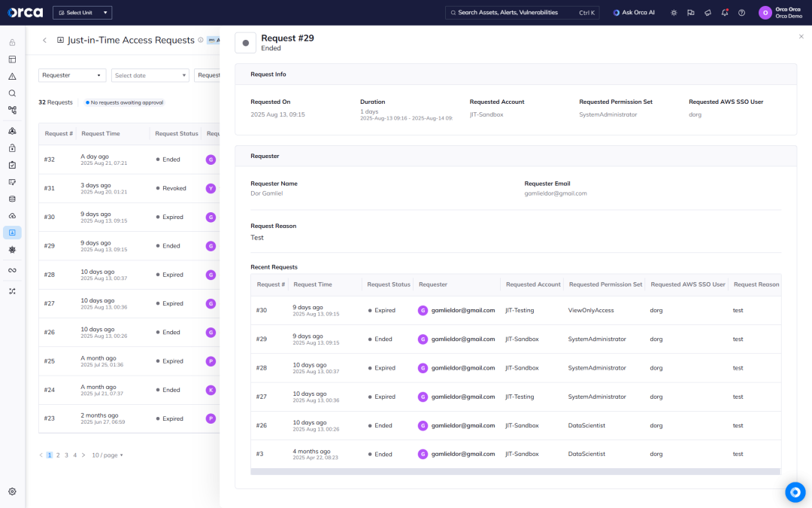Click Ask Orca AI button
The width and height of the screenshot is (812, 508).
(634, 13)
